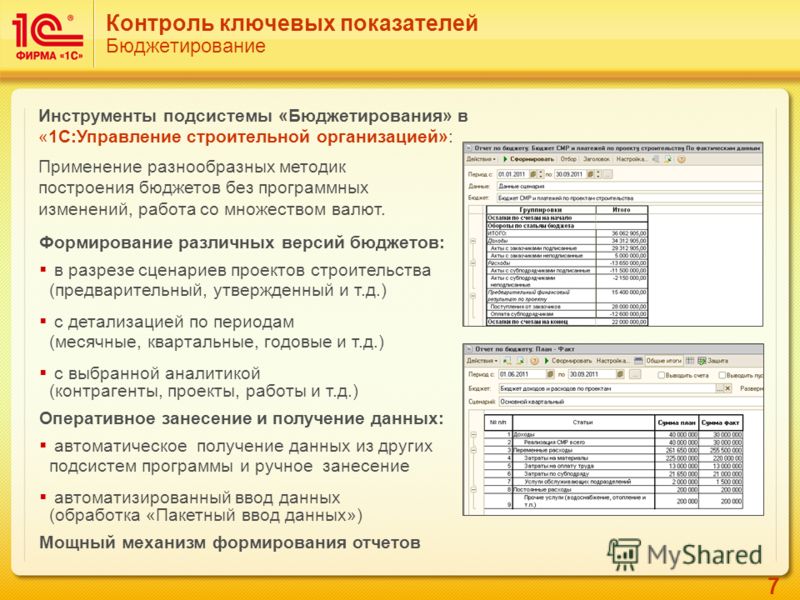The image size is (800, 600).
Task: Click save settings icon in СМР budget report toolbar
Action: (667, 159)
